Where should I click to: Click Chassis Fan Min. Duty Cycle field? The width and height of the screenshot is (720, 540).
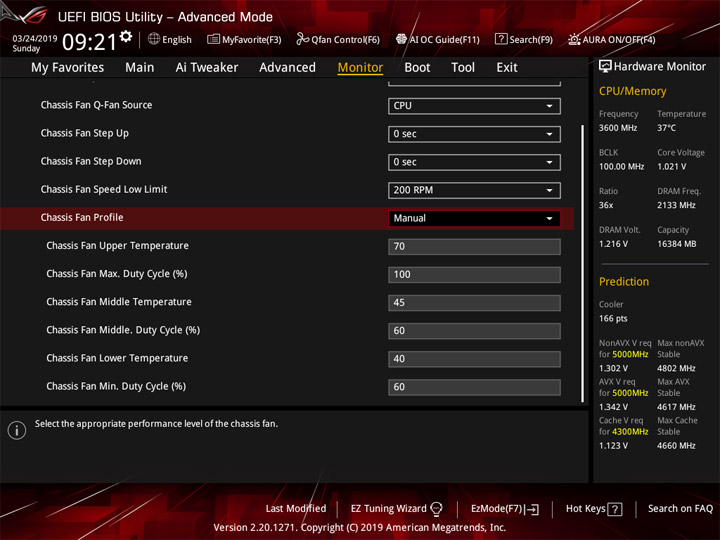click(x=474, y=387)
